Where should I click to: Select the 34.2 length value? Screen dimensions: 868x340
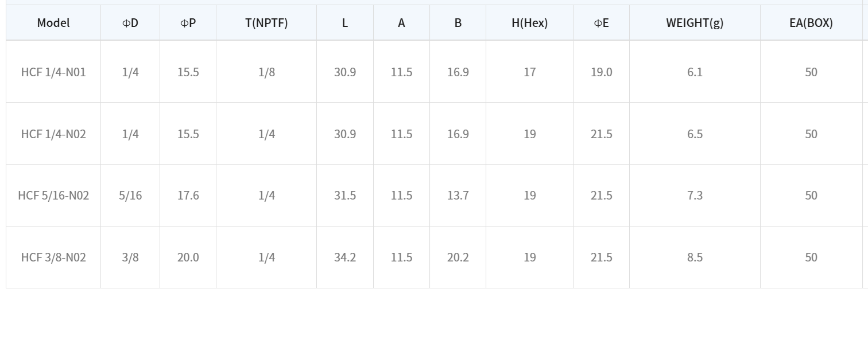[345, 257]
